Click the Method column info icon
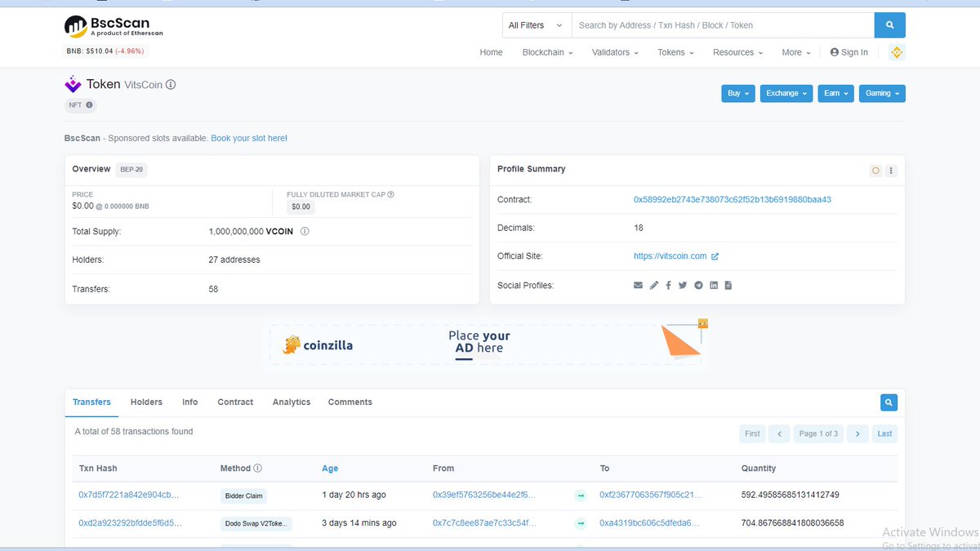 tap(258, 469)
